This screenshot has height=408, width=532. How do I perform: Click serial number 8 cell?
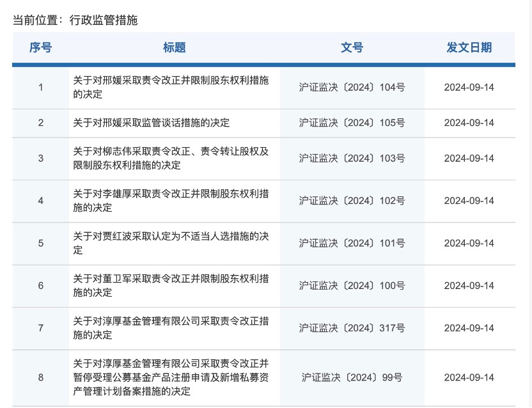tap(41, 378)
